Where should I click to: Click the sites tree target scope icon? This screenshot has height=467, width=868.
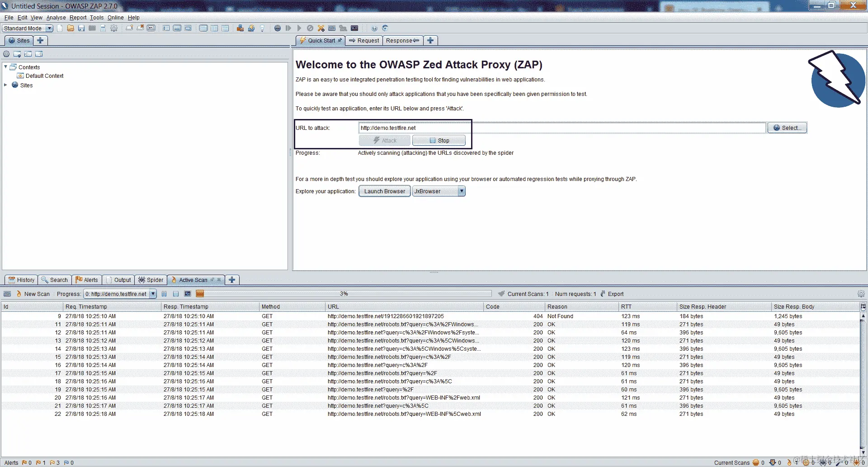(6, 54)
